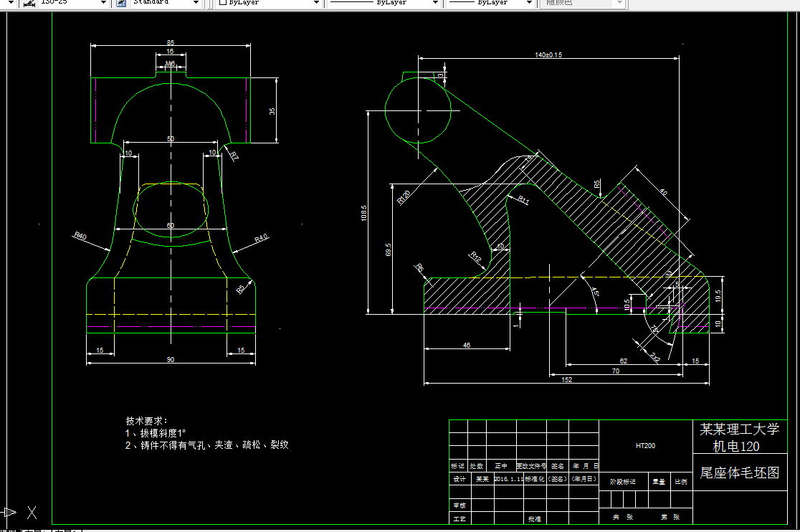Image resolution: width=800 pixels, height=532 pixels.
Task: Click the 2016.1.11 date cell
Action: click(509, 479)
